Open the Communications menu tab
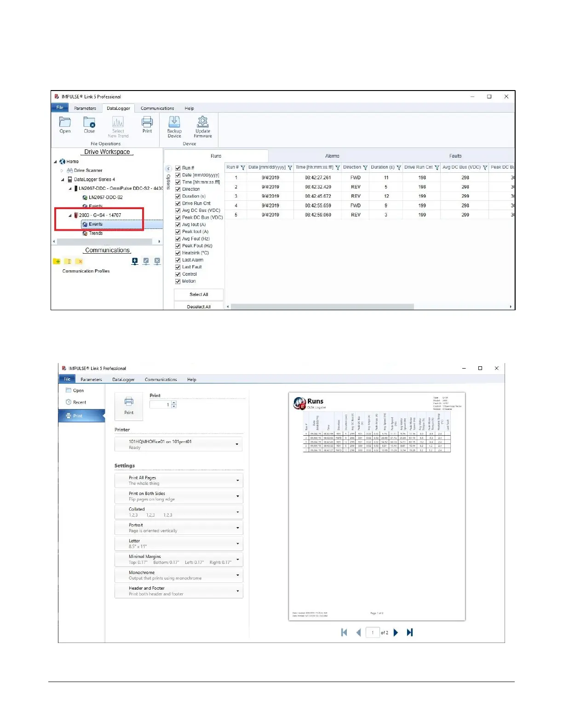563x728 pixels. 157,108
